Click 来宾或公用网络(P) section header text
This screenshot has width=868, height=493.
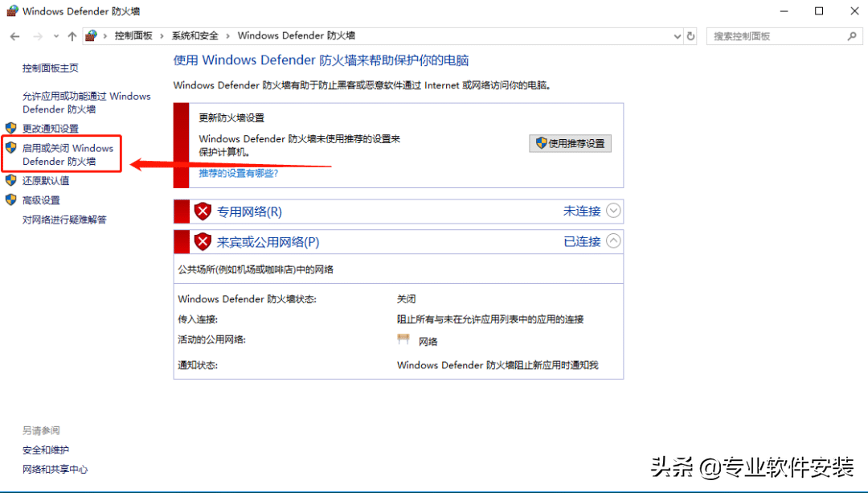(268, 242)
